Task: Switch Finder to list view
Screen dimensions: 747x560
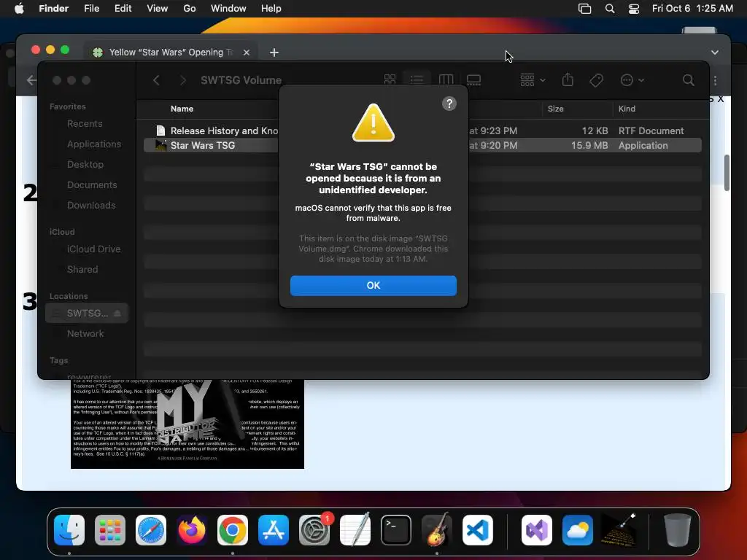Action: 417,79
